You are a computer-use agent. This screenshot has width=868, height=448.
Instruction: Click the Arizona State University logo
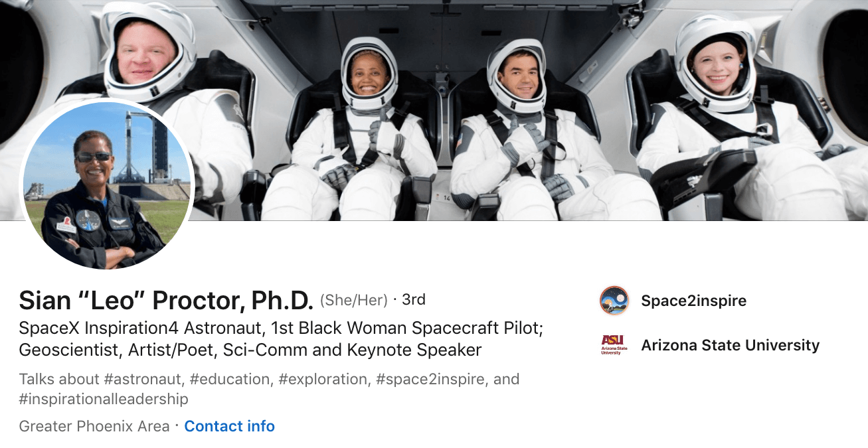pyautogui.click(x=614, y=345)
